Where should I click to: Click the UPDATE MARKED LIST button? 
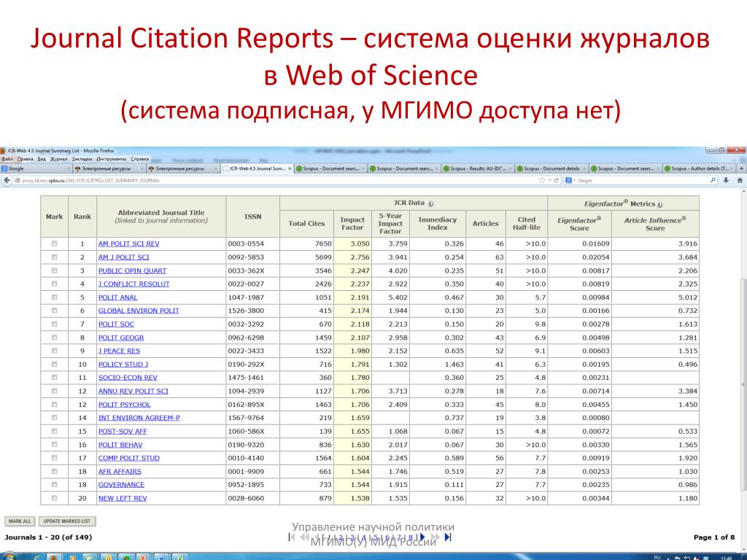[x=67, y=521]
